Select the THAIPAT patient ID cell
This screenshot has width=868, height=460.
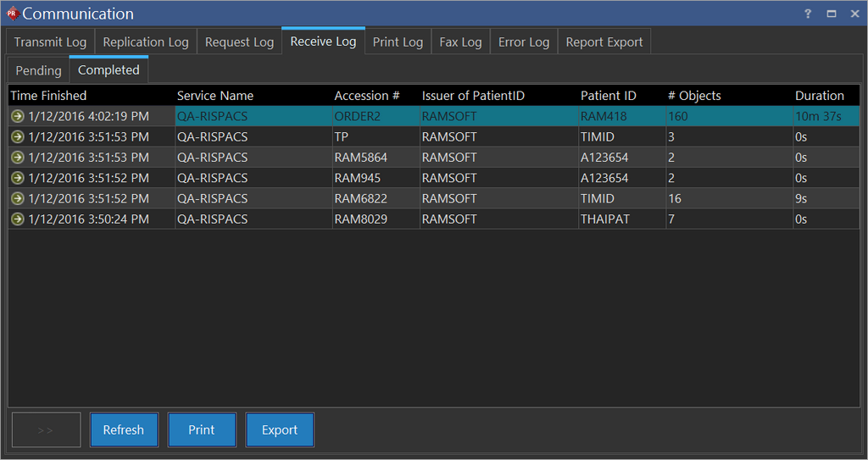[x=604, y=219]
